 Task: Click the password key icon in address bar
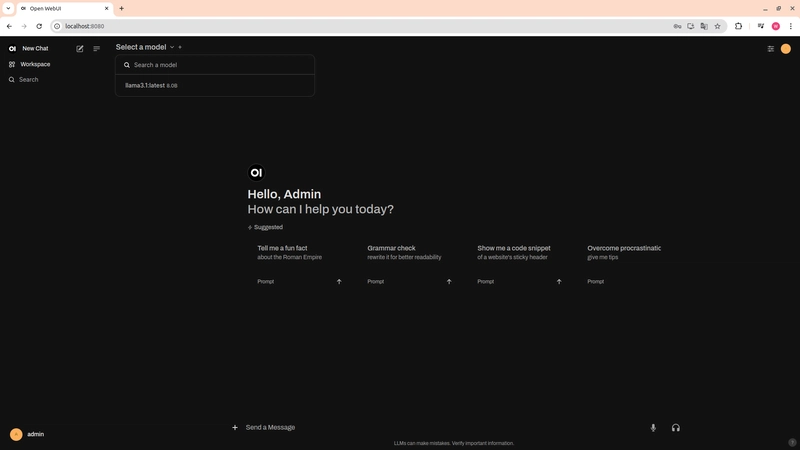click(678, 26)
